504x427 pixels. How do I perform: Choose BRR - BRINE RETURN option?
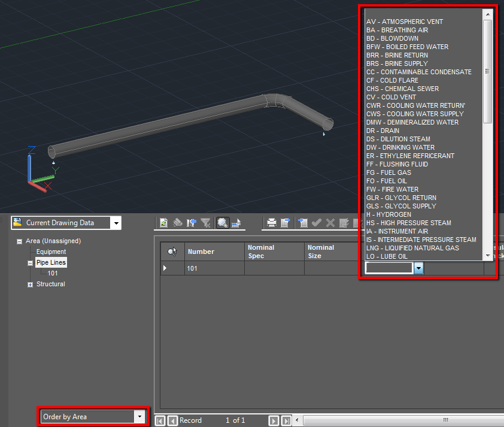click(x=397, y=55)
